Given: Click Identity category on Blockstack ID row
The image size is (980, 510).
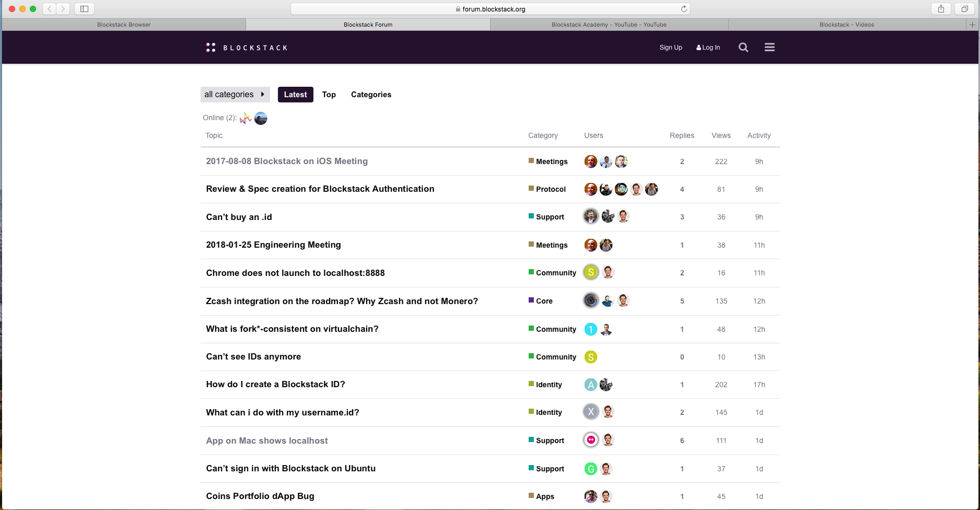Looking at the screenshot, I should [545, 385].
